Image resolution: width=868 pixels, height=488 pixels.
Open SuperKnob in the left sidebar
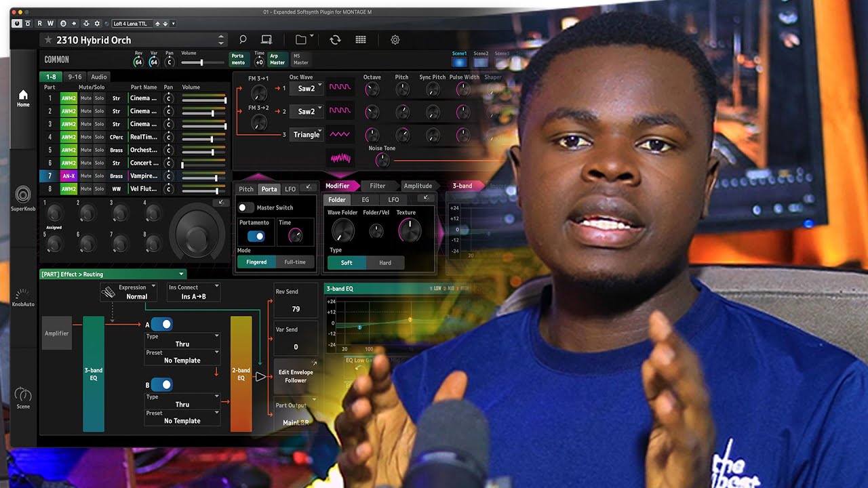23,199
